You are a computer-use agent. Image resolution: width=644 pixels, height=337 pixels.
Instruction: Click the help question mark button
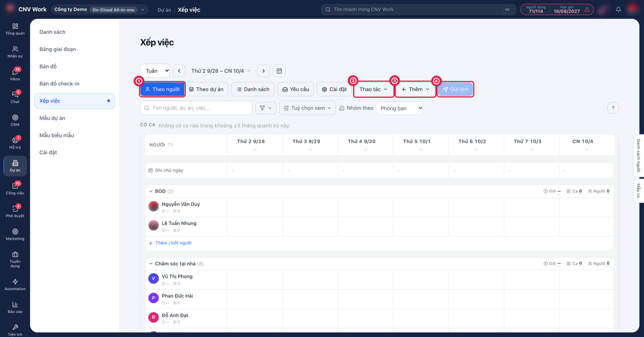coord(613,108)
